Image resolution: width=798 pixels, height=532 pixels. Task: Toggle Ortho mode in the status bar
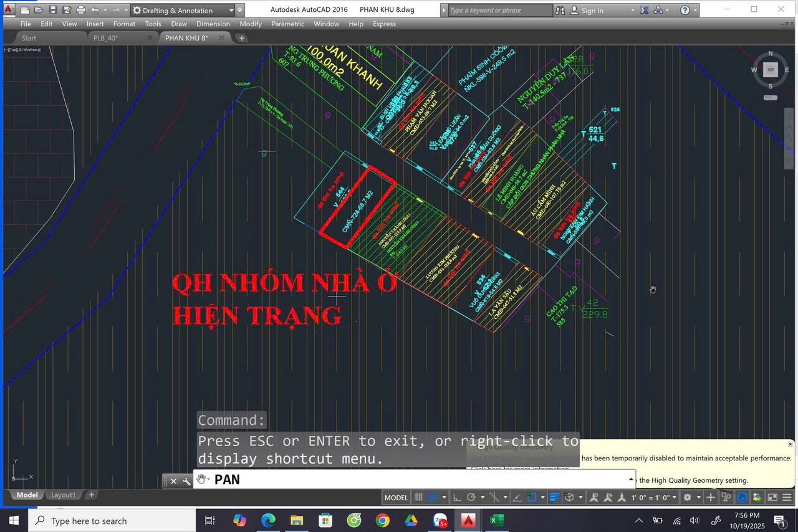coord(456,497)
